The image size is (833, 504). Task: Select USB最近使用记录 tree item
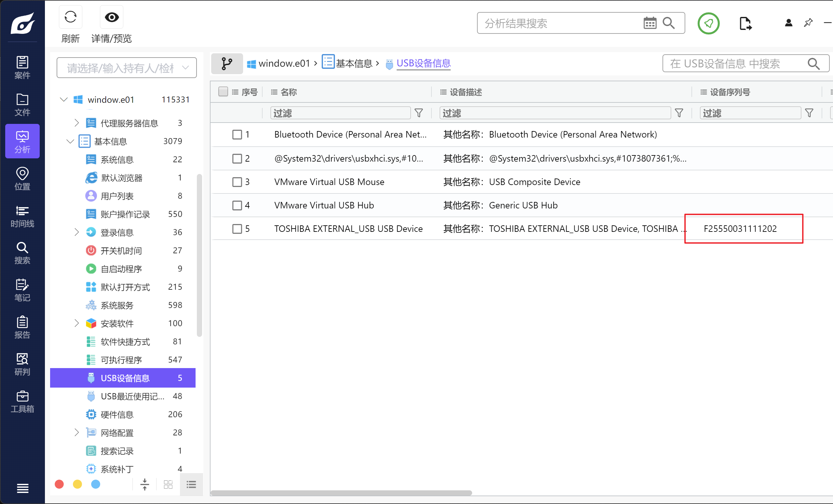click(132, 396)
